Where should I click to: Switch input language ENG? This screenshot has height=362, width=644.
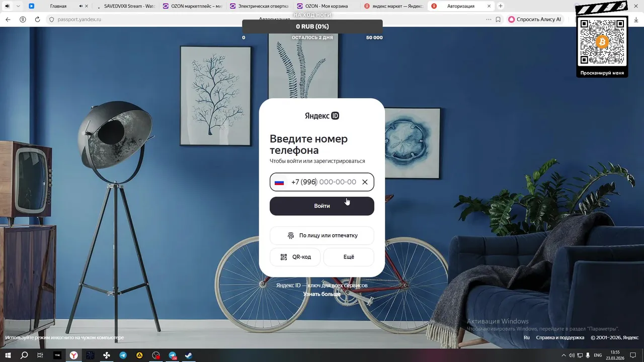[598, 355]
